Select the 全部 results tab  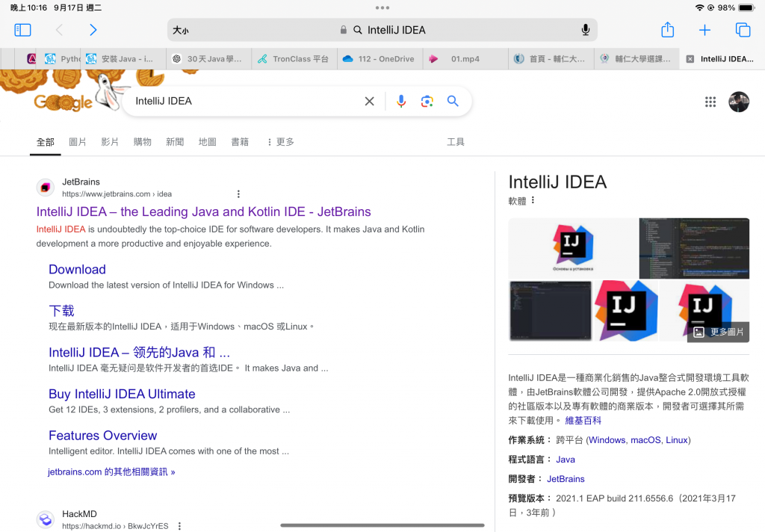tap(46, 142)
